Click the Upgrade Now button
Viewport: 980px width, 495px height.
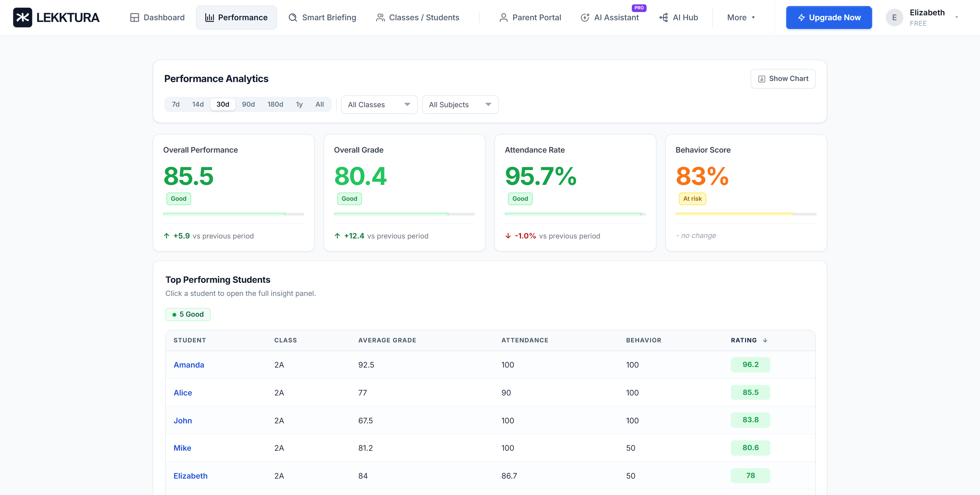(x=829, y=18)
